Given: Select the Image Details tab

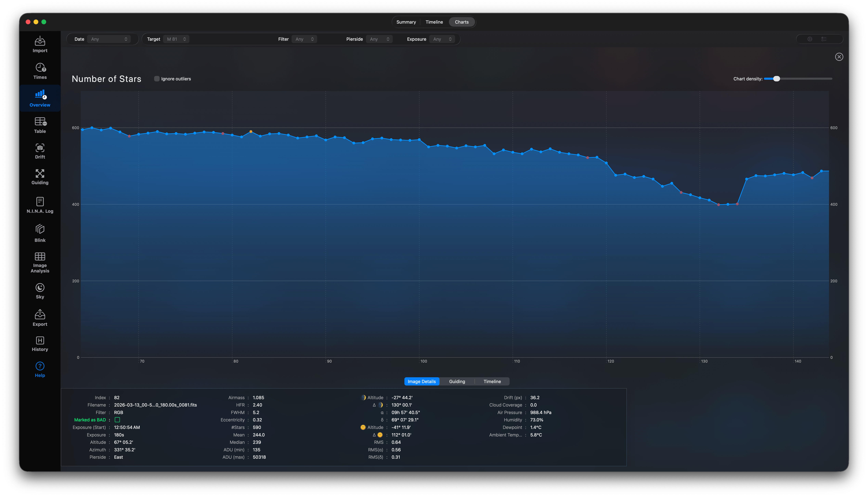Looking at the screenshot, I should click(422, 382).
